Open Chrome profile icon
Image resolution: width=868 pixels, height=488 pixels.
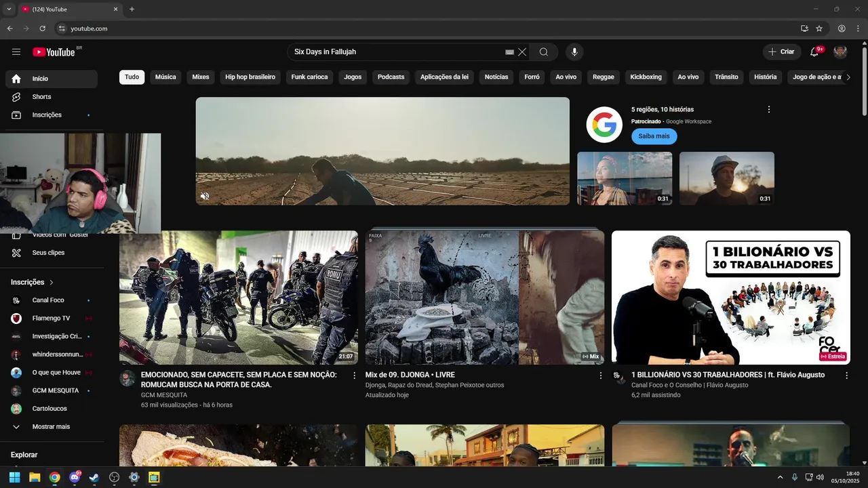click(x=842, y=28)
